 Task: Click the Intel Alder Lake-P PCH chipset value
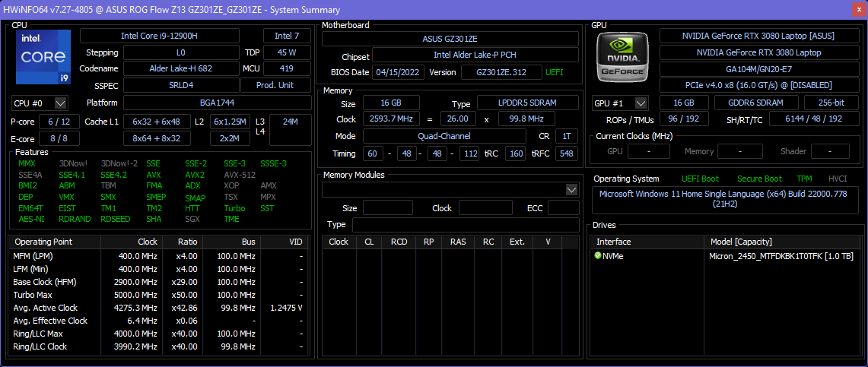[x=475, y=55]
